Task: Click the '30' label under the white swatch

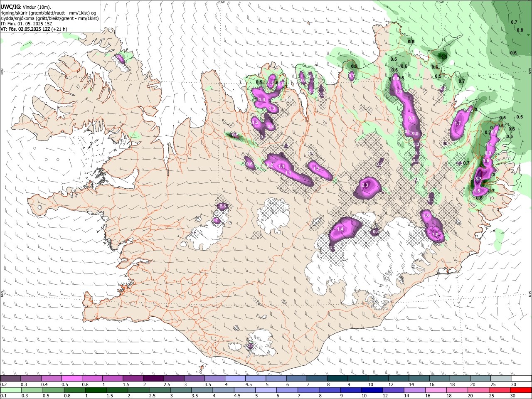Action: [x=513, y=384]
